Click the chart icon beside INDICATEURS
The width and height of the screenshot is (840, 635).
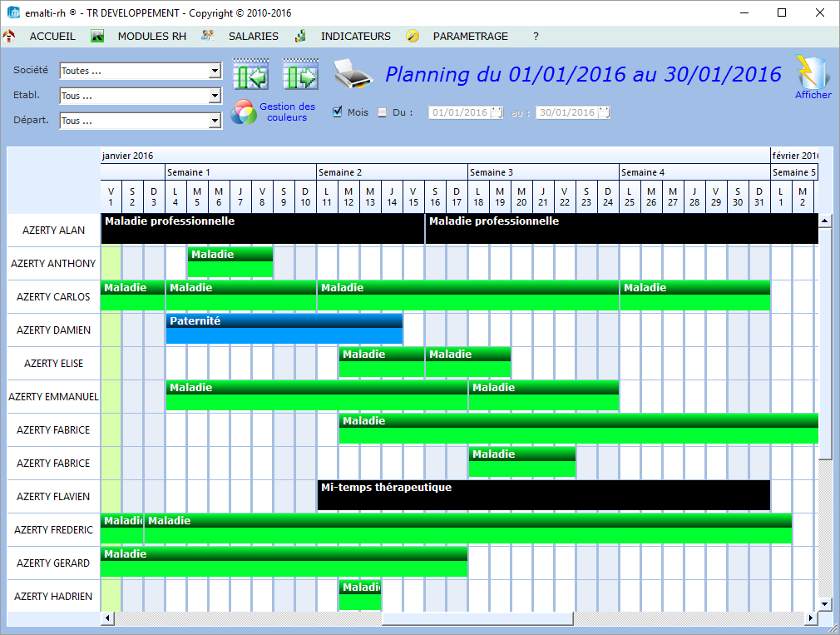coord(300,36)
